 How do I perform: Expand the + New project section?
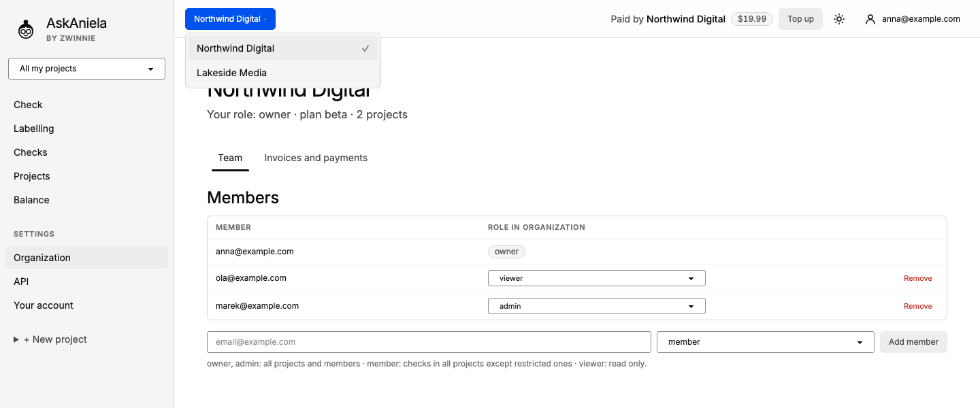50,339
